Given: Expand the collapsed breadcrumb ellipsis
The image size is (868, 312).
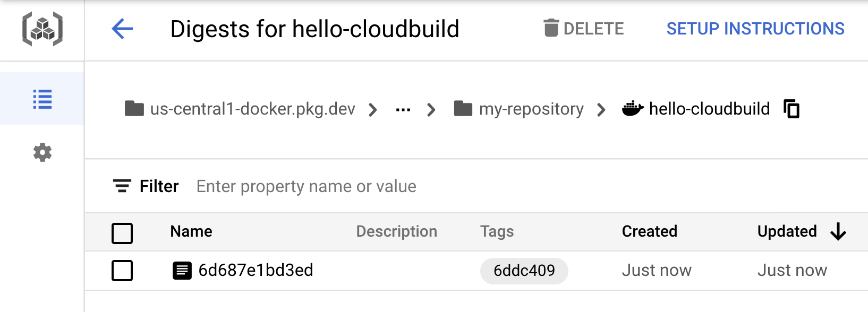Looking at the screenshot, I should pyautogui.click(x=403, y=109).
